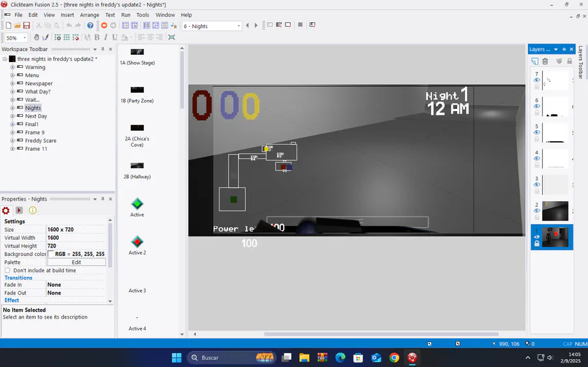Delete layer with trash icon
This screenshot has width=588, height=367.
coord(546,61)
